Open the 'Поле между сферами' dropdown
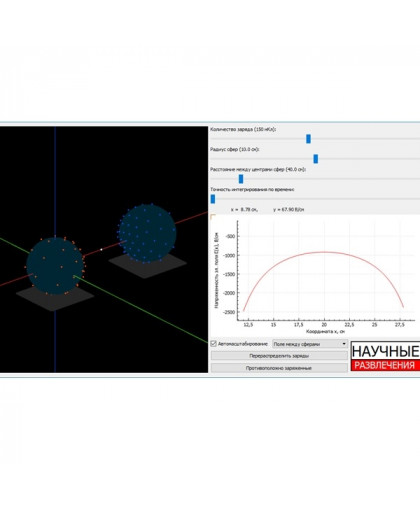 pyautogui.click(x=310, y=344)
